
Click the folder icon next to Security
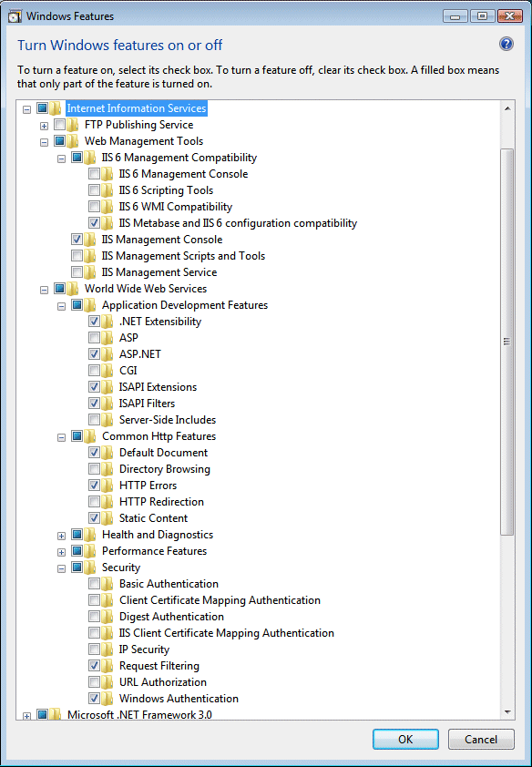coord(89,567)
